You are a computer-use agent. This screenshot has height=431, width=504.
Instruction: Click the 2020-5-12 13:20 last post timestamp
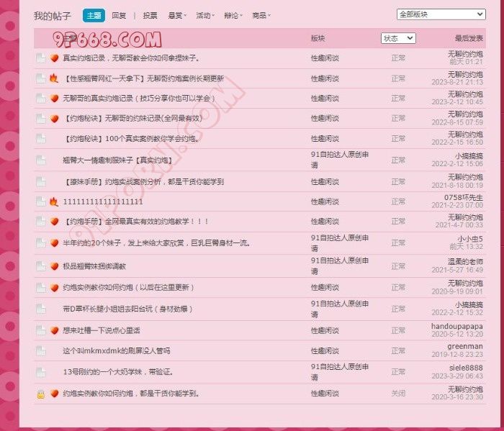(457, 334)
